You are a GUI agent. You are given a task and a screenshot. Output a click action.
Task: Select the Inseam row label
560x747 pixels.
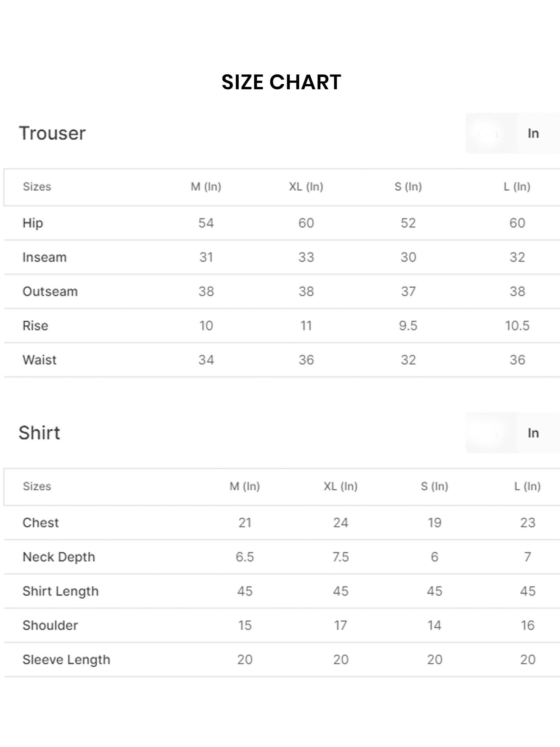(x=44, y=257)
